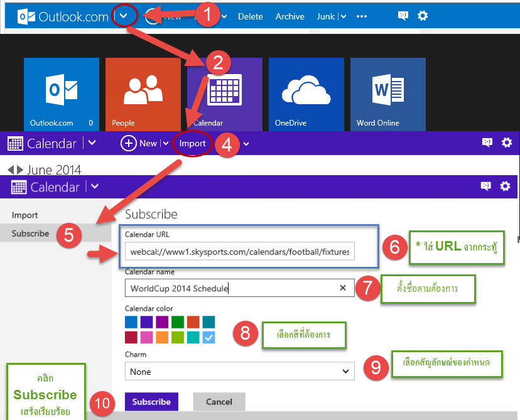This screenshot has height=420, width=520.
Task: Click the Cancel button
Action: click(219, 401)
